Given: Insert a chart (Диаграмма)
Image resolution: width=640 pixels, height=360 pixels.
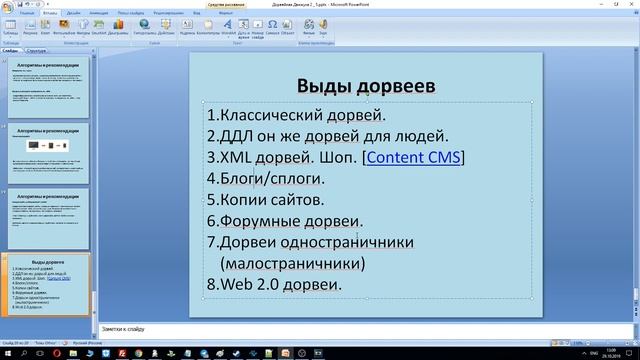Looking at the screenshot, I should pos(118,28).
